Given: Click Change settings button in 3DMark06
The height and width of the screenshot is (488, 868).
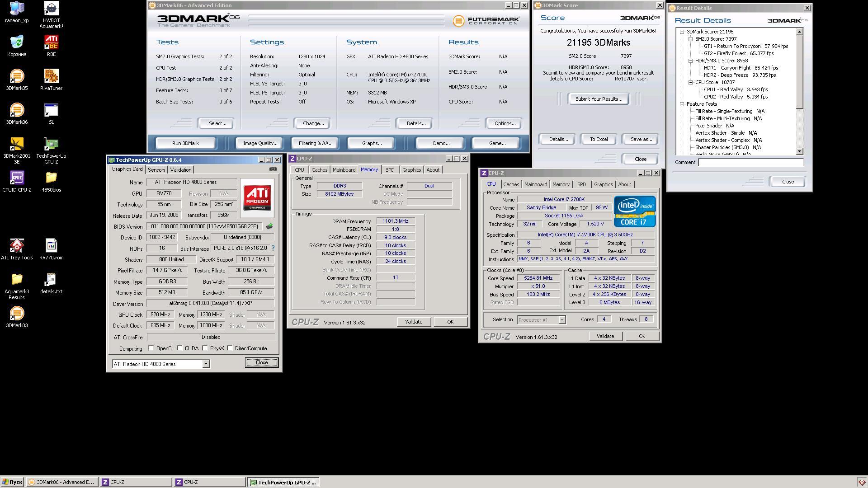Looking at the screenshot, I should [313, 123].
